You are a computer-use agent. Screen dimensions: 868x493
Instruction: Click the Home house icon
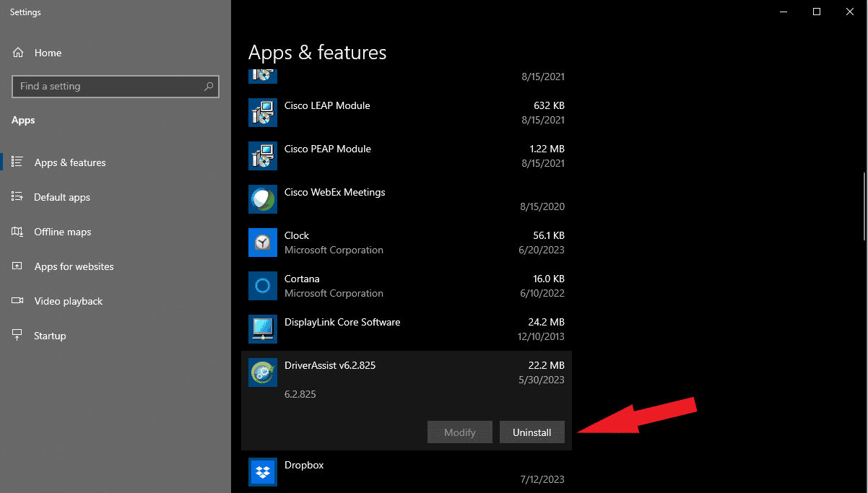click(18, 53)
